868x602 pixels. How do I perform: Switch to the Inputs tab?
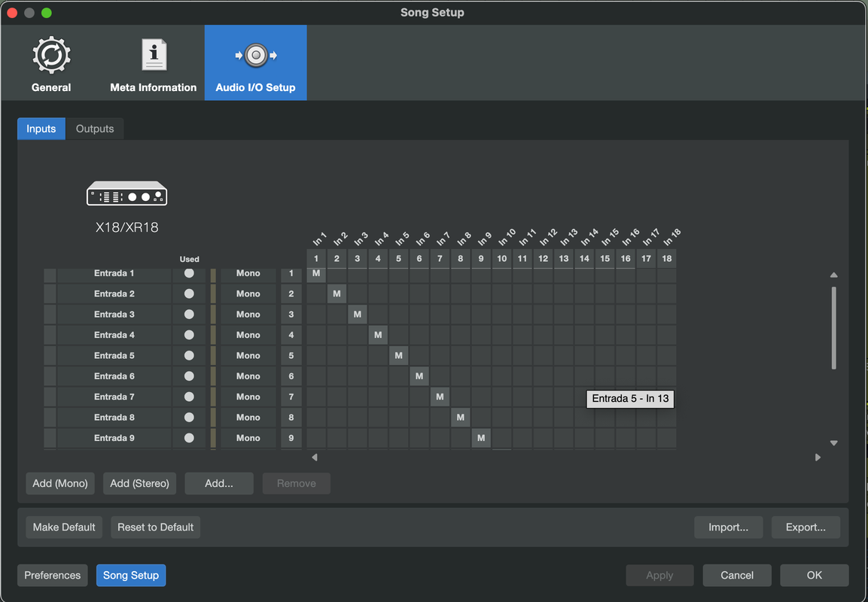[x=41, y=129]
